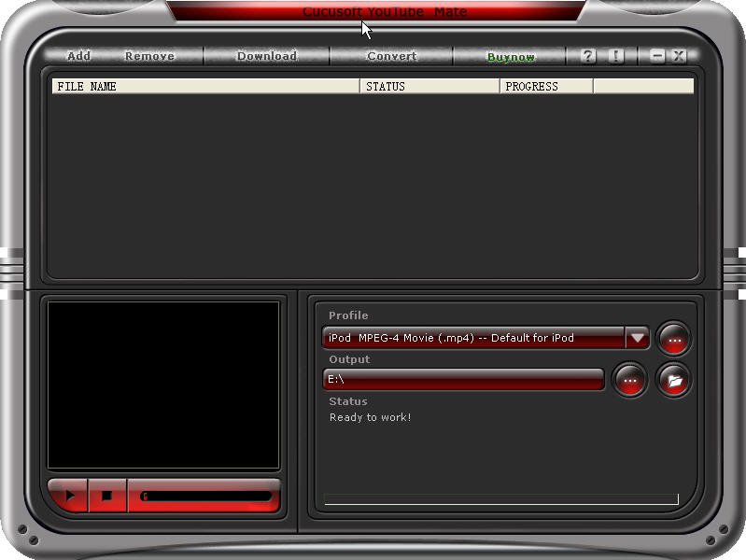The image size is (746, 560).
Task: Click the STATUS column header
Action: (x=429, y=87)
